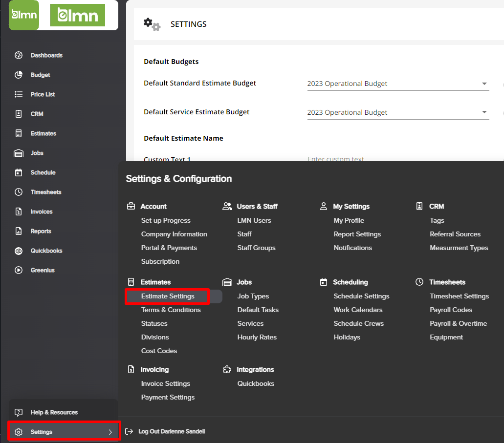Click the Settings page gears icon
Image resolution: width=504 pixels, height=443 pixels.
tap(152, 24)
